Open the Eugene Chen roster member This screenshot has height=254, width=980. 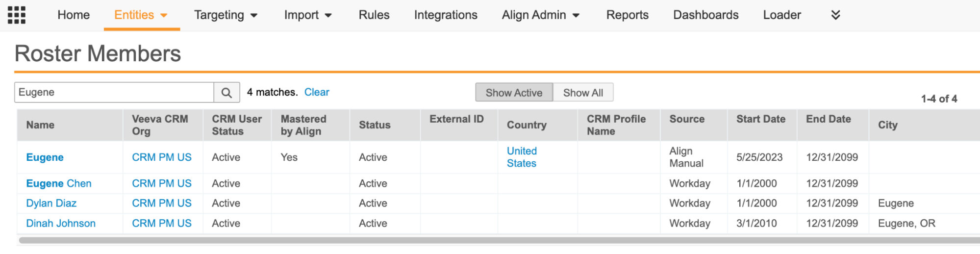(59, 183)
